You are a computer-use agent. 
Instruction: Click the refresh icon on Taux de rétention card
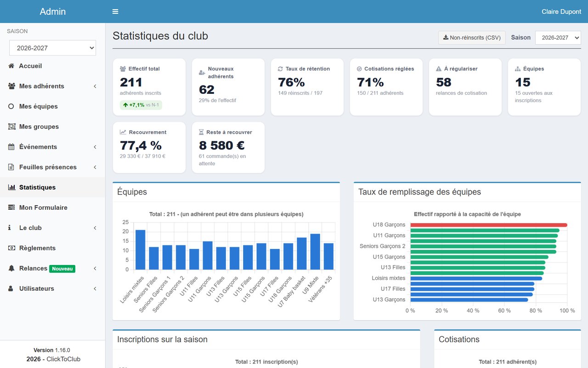pyautogui.click(x=281, y=69)
